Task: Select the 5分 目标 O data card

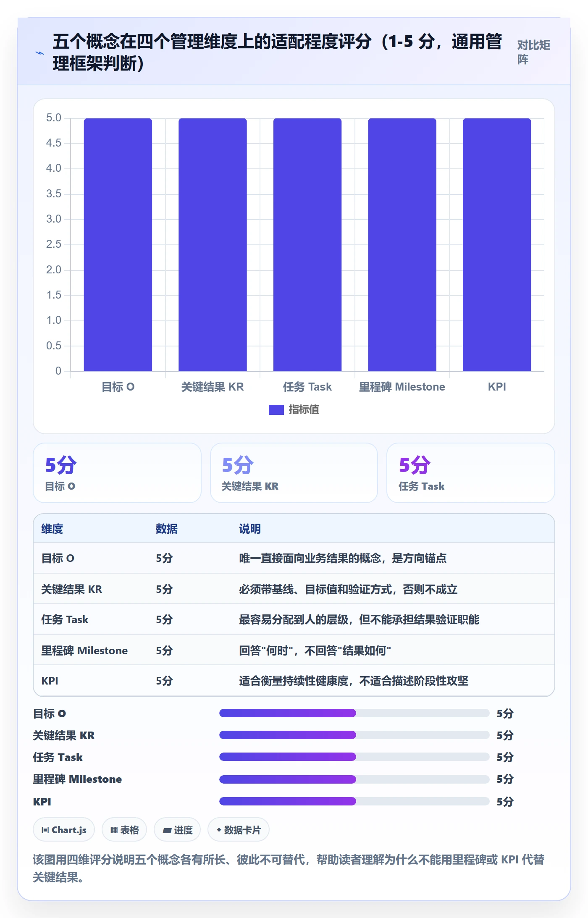Action: click(117, 473)
